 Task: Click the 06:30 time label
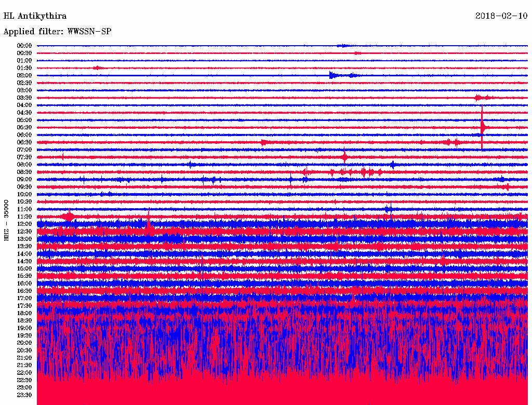click(x=24, y=142)
